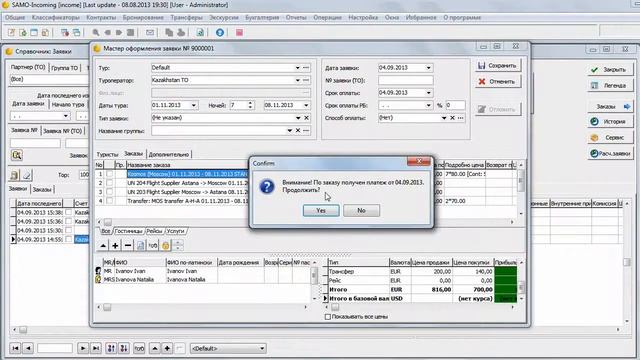
Task: Open the Классификаторы menu
Action: [x=56, y=18]
